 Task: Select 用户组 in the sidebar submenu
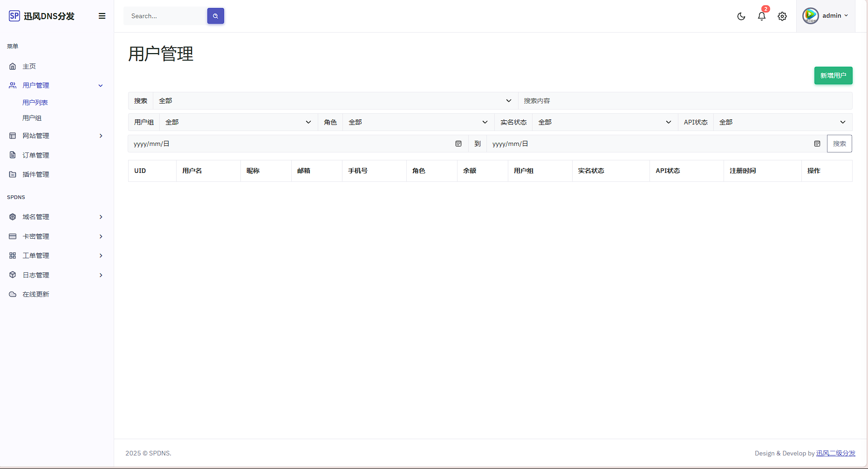tap(32, 118)
